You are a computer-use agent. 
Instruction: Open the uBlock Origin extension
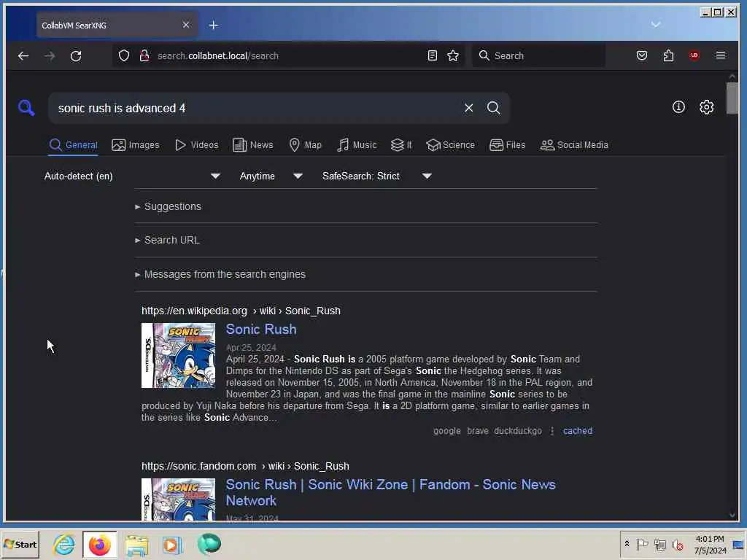click(694, 55)
